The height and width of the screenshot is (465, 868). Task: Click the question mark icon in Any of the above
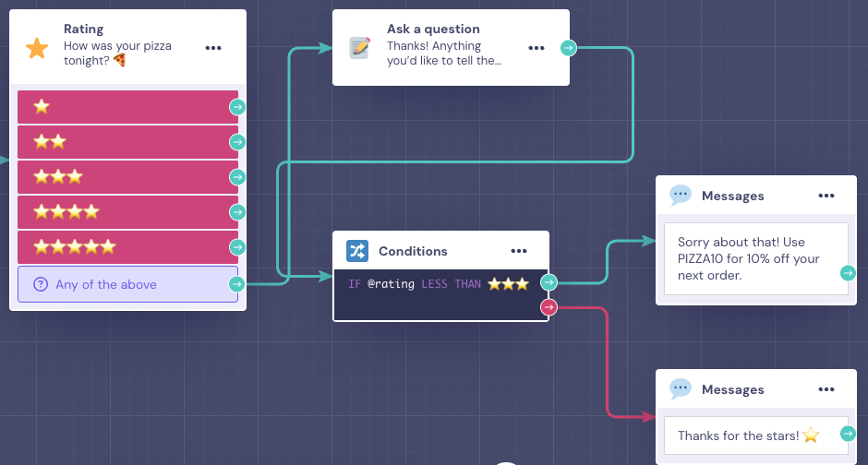pyautogui.click(x=41, y=284)
